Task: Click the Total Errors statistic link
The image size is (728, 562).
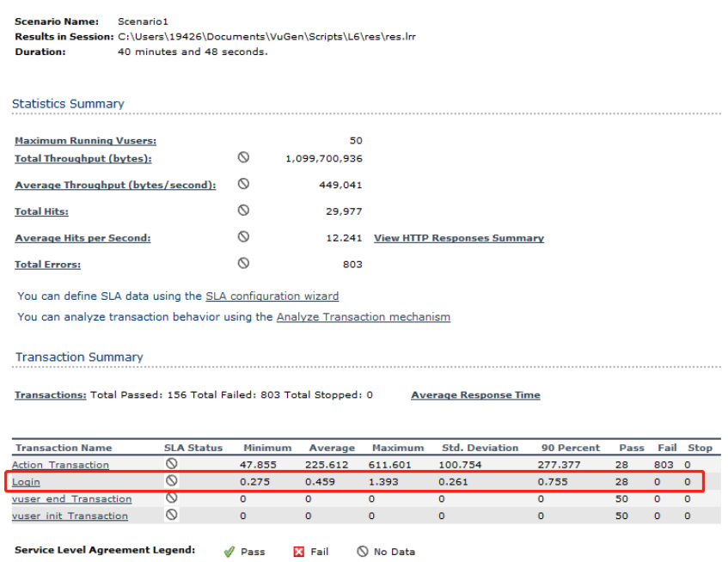Action: (47, 265)
